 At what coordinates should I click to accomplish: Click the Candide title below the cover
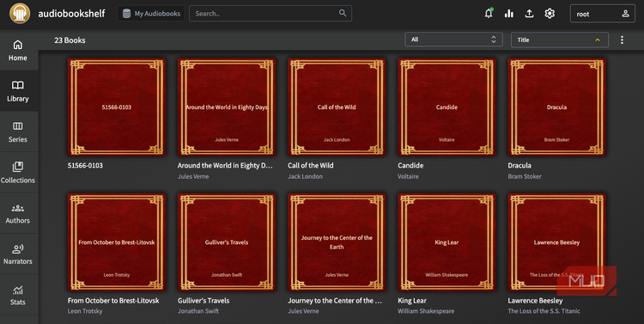410,165
